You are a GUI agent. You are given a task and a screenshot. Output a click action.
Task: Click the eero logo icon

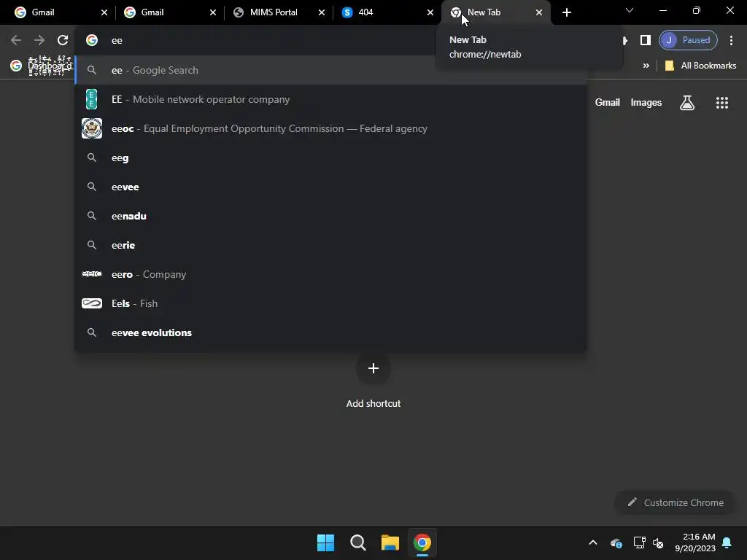[91, 274]
